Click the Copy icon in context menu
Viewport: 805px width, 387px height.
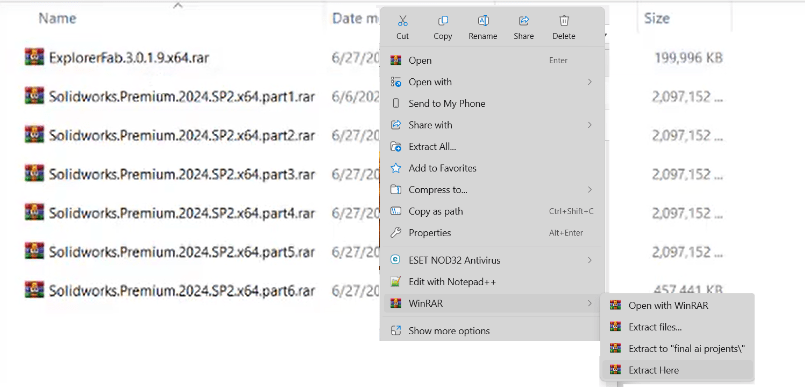coord(443,21)
